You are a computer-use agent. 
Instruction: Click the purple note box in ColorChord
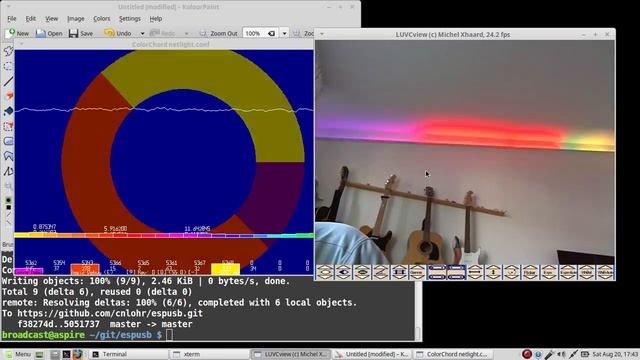(x=29, y=271)
